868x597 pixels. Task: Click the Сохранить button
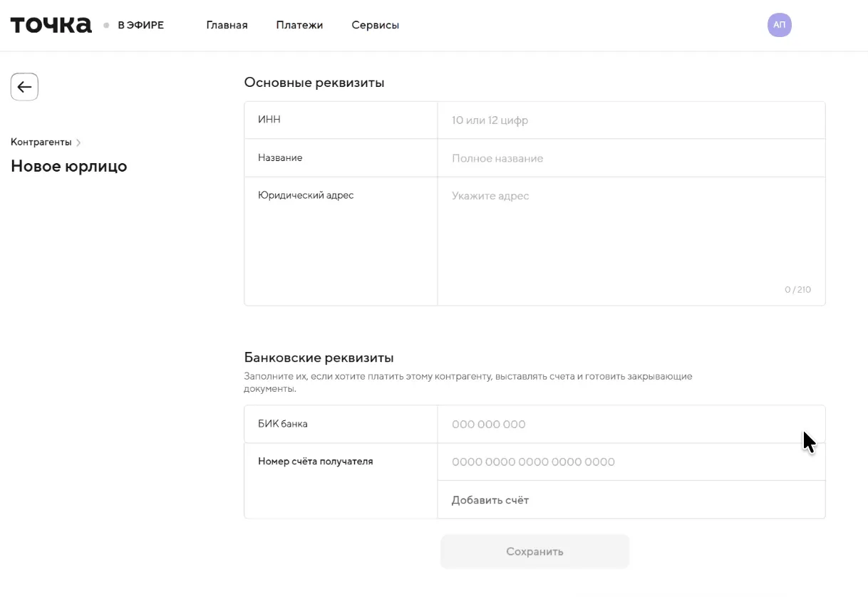(534, 551)
